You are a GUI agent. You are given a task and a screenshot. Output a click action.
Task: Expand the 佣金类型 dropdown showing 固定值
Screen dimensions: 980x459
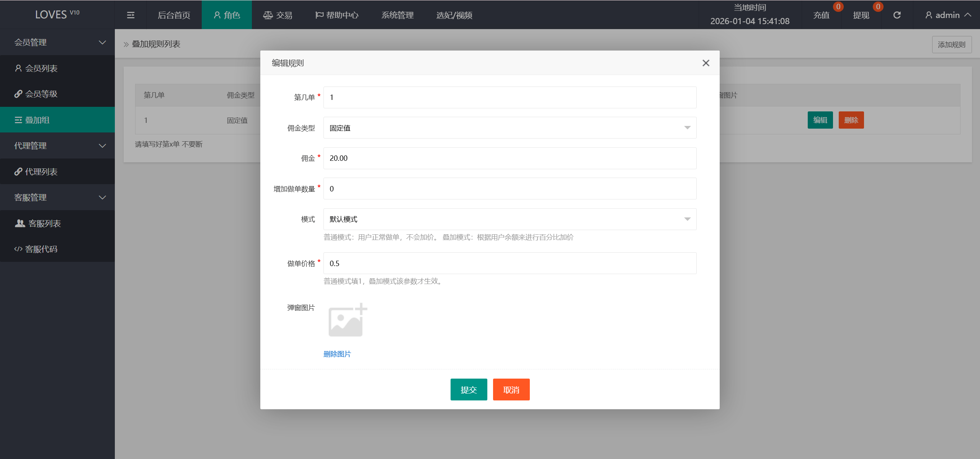click(x=687, y=128)
